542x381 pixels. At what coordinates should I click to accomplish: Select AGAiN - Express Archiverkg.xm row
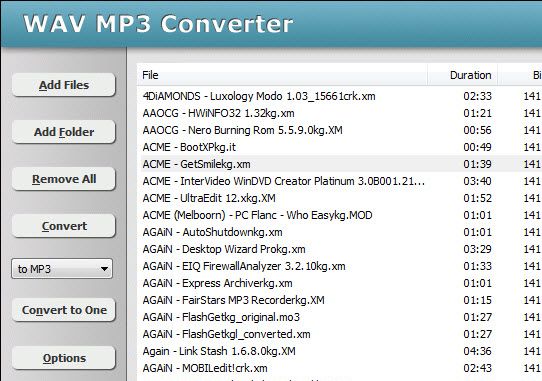tap(340, 283)
